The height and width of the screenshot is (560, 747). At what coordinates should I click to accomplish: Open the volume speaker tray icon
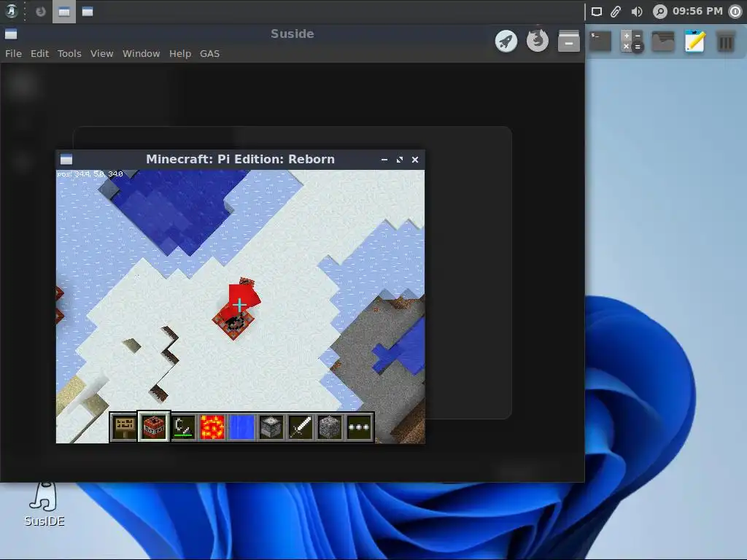[637, 12]
